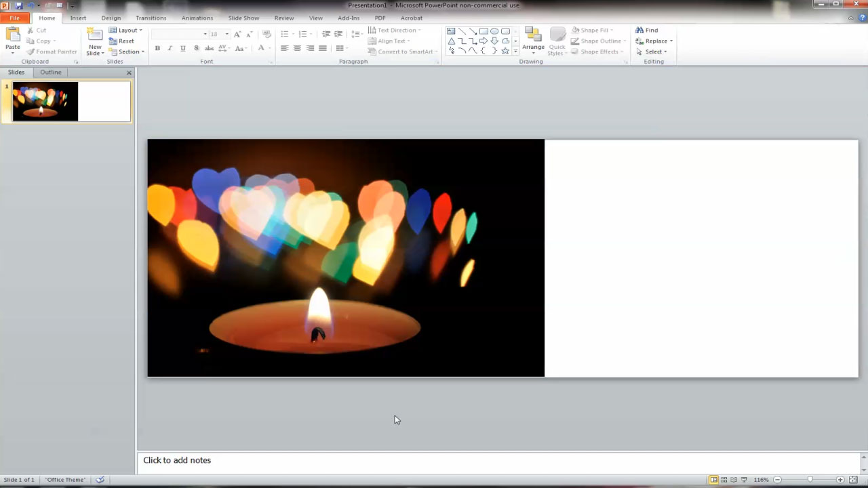Viewport: 868px width, 488px height.
Task: Toggle Strikethrough formatting
Action: (x=209, y=48)
